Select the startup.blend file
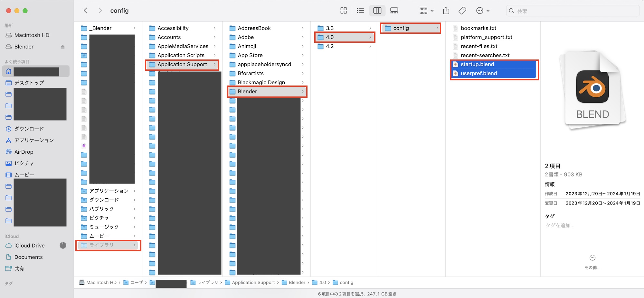The width and height of the screenshot is (644, 298). pyautogui.click(x=477, y=64)
